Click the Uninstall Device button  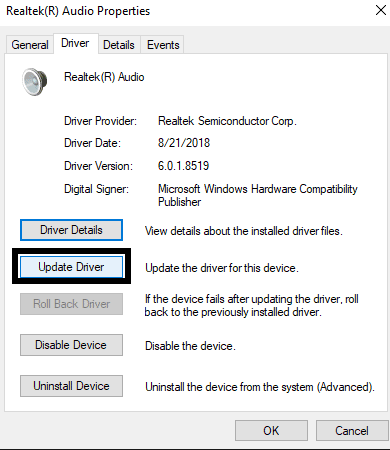[71, 386]
